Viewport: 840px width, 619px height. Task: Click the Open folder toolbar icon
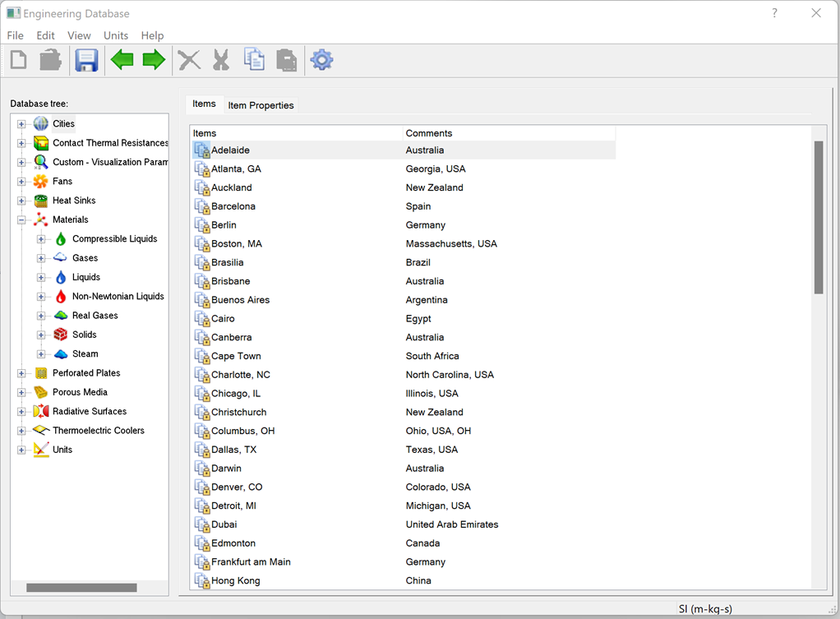[x=50, y=60]
